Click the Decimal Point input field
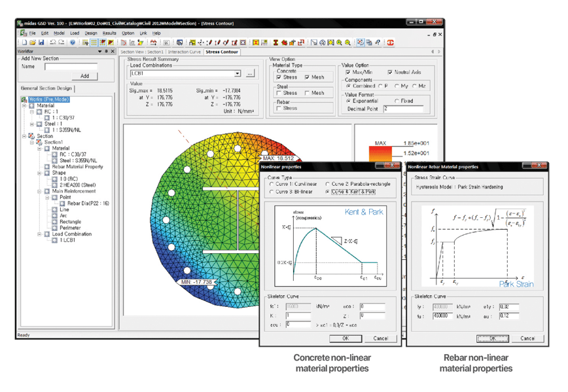568x392 pixels. point(403,109)
